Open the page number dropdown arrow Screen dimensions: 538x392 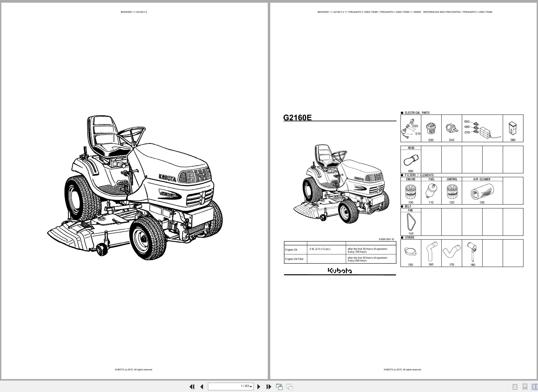pyautogui.click(x=251, y=387)
